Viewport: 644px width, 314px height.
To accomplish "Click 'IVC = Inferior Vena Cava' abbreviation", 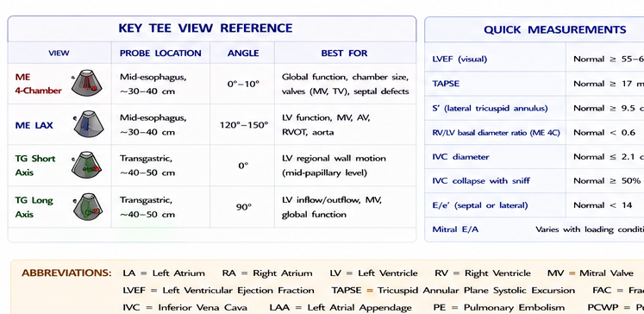I will [184, 307].
